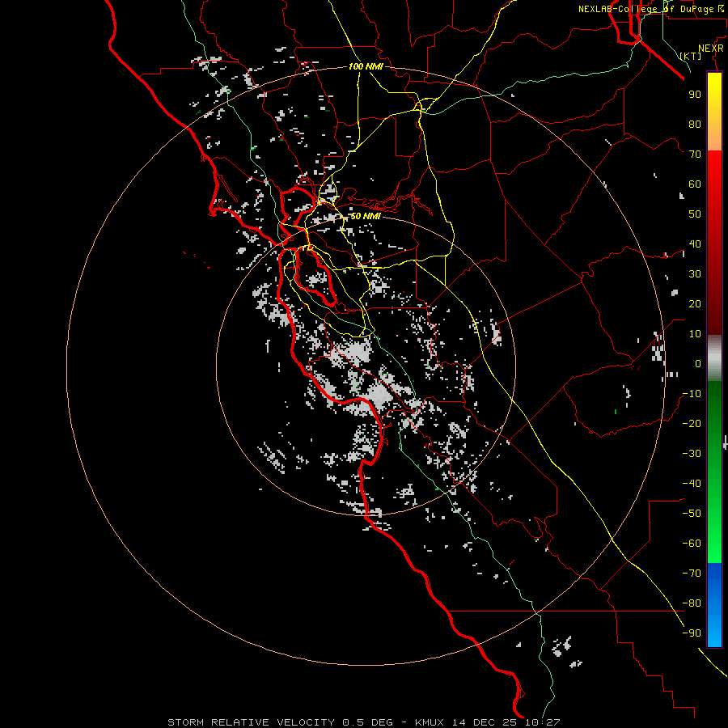Click the 0 value on velocity scale
The image size is (728, 728).
pyautogui.click(x=698, y=363)
